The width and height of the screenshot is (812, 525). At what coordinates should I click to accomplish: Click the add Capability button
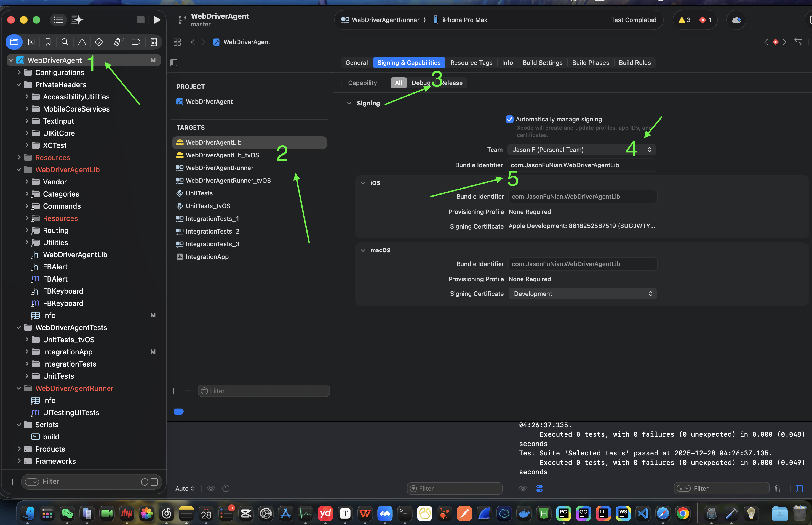pyautogui.click(x=358, y=83)
